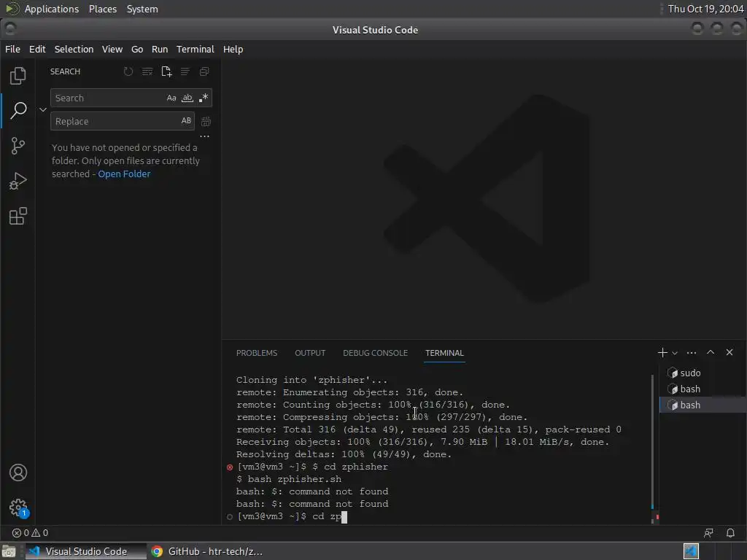Screen dimensions: 747x560
Task: Start a new terminal with plus icon
Action: tap(662, 353)
